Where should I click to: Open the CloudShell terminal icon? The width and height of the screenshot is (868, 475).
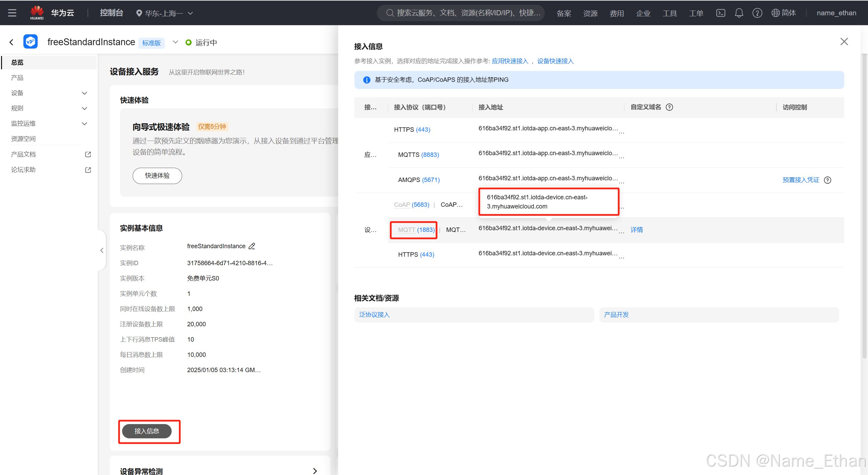coord(720,13)
